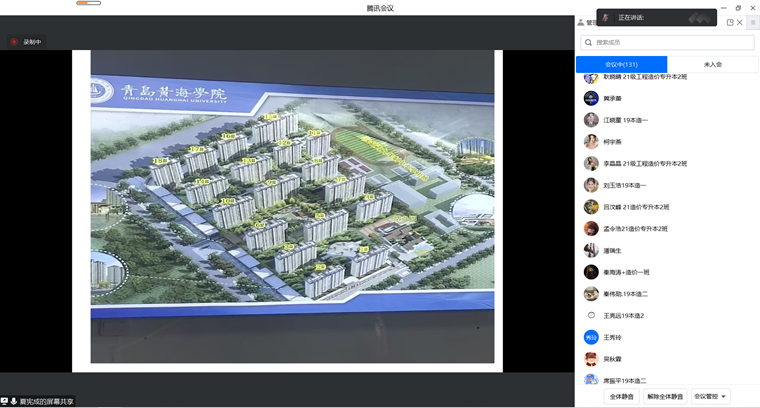This screenshot has width=760, height=408.
Task: Close the member list panel
Action: point(740,22)
